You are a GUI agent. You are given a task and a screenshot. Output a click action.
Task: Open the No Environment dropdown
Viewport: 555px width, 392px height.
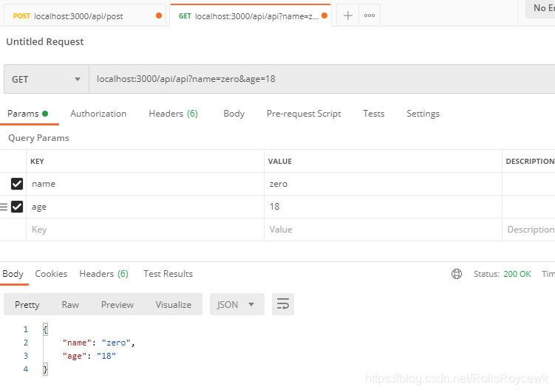point(540,8)
